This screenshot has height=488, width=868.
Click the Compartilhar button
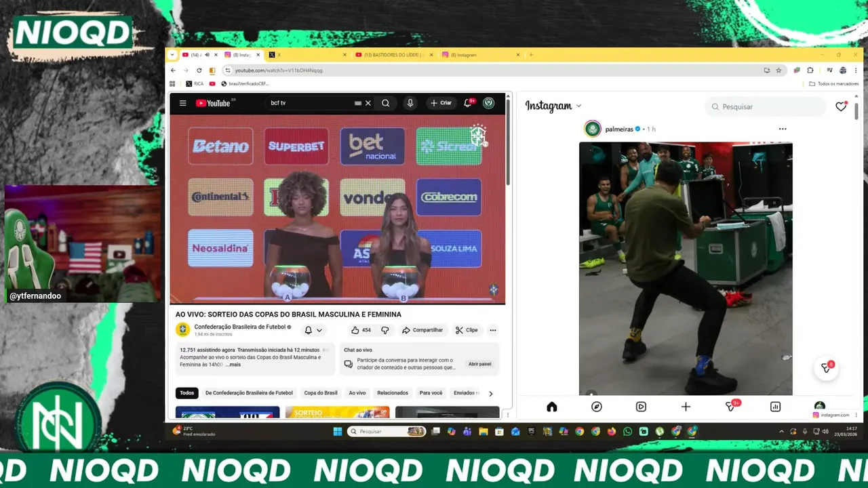click(x=422, y=330)
